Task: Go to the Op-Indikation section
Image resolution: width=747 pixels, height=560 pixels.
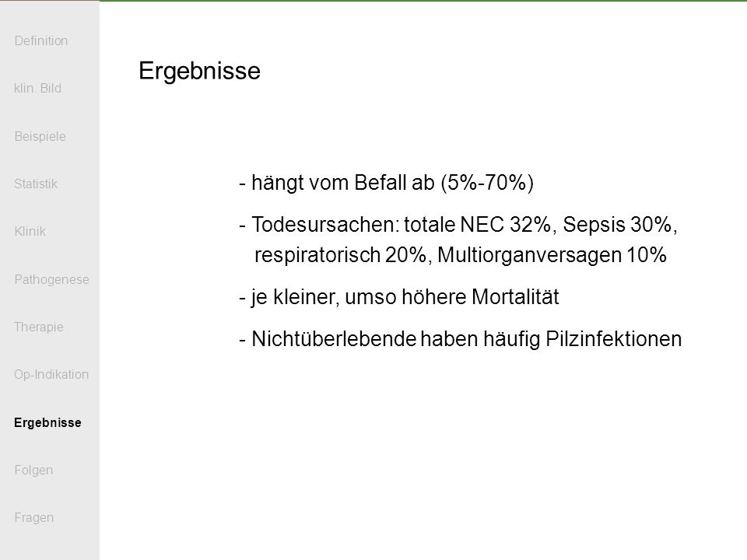Action: coord(51,375)
